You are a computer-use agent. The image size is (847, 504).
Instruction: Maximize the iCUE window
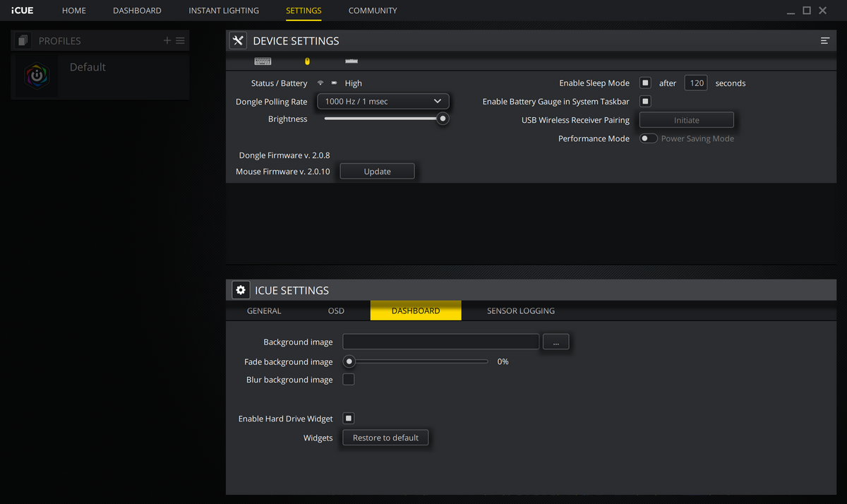click(806, 11)
